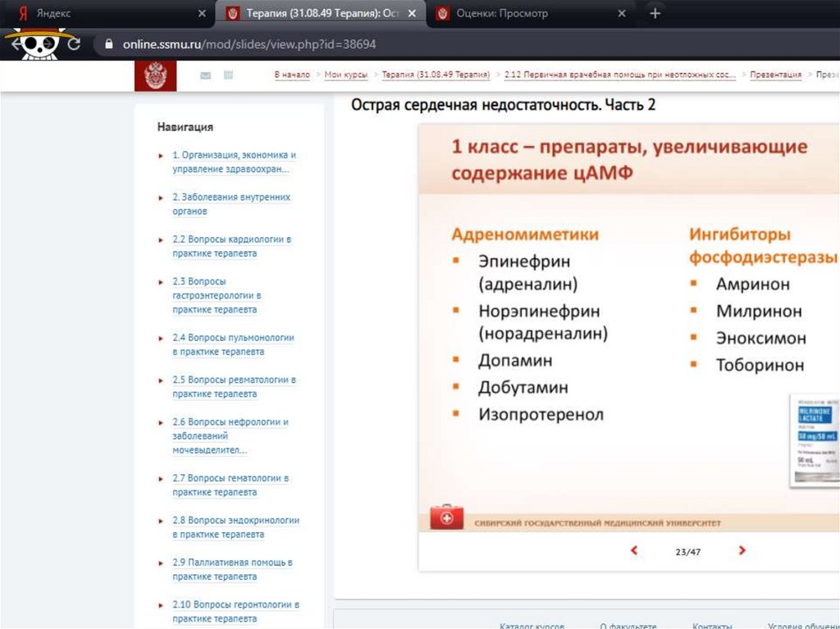This screenshot has height=629, width=840.
Task: Click the Изопротеренол list item
Action: [541, 414]
